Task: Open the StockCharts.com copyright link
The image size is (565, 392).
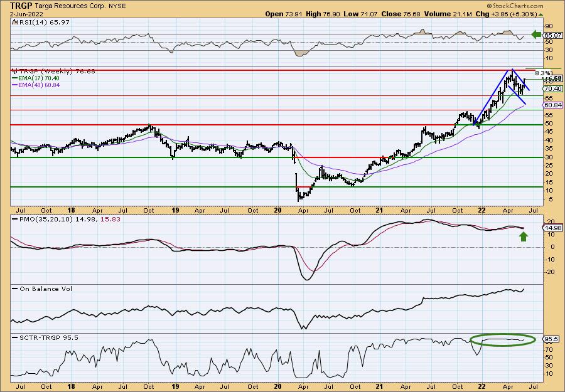Action: click(x=514, y=6)
